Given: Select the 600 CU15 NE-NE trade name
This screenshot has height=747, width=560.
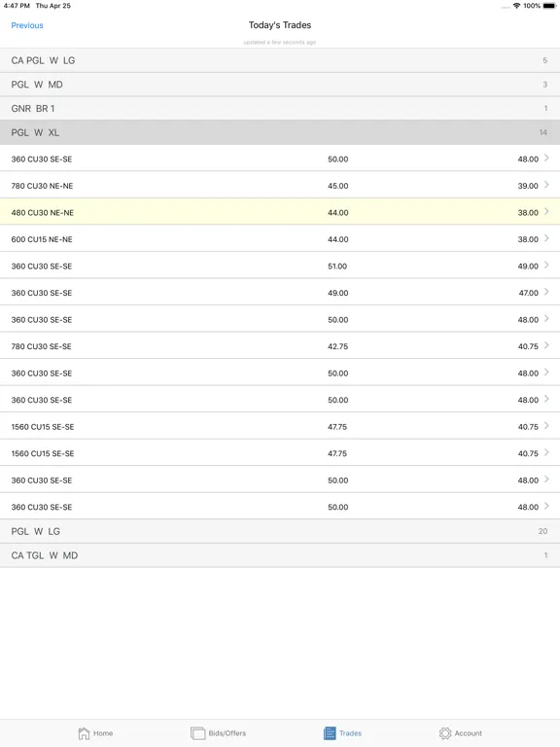Looking at the screenshot, I should click(x=42, y=239).
